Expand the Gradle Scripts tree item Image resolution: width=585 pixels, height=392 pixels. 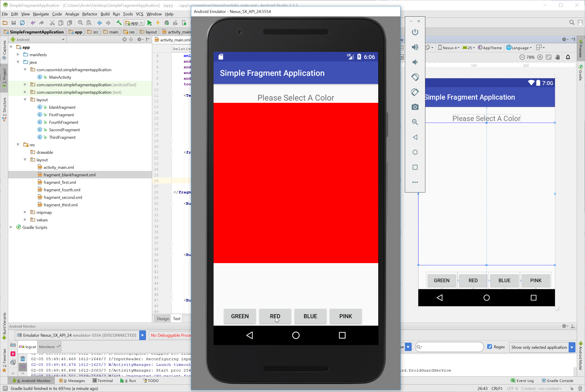[x=12, y=227]
